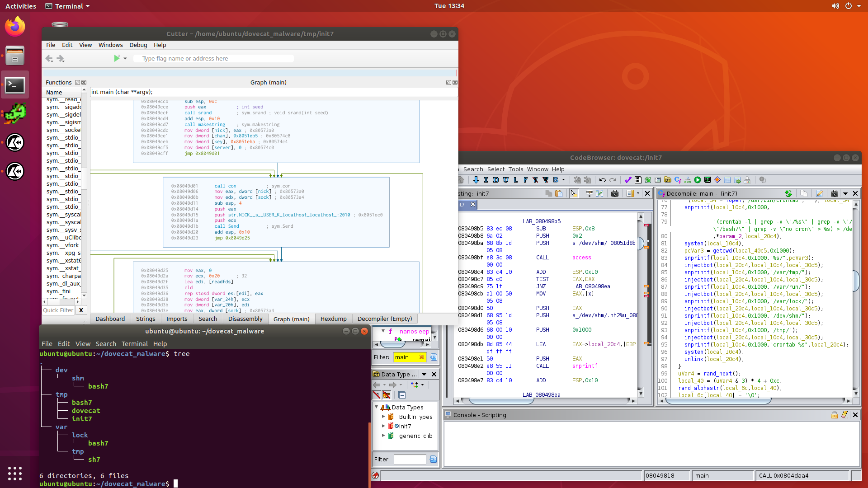This screenshot has width=868, height=488.
Task: Click Cutter's green start debug play icon
Action: click(x=117, y=58)
